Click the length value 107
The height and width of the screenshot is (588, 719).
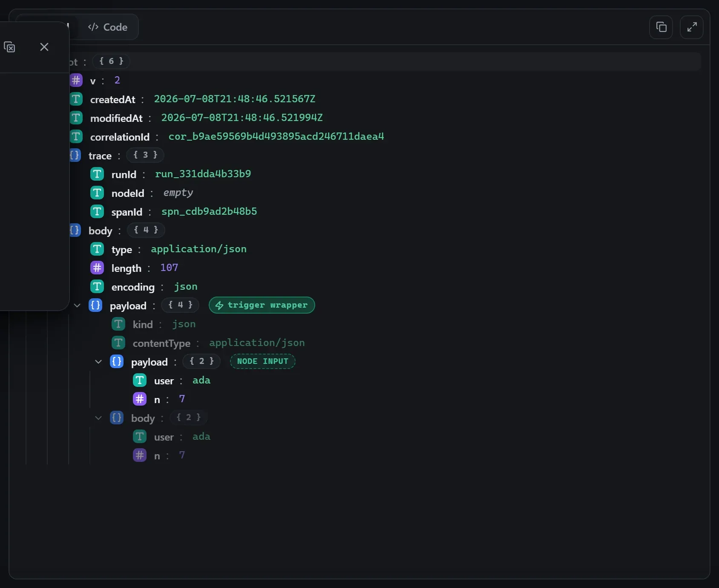pos(169,268)
